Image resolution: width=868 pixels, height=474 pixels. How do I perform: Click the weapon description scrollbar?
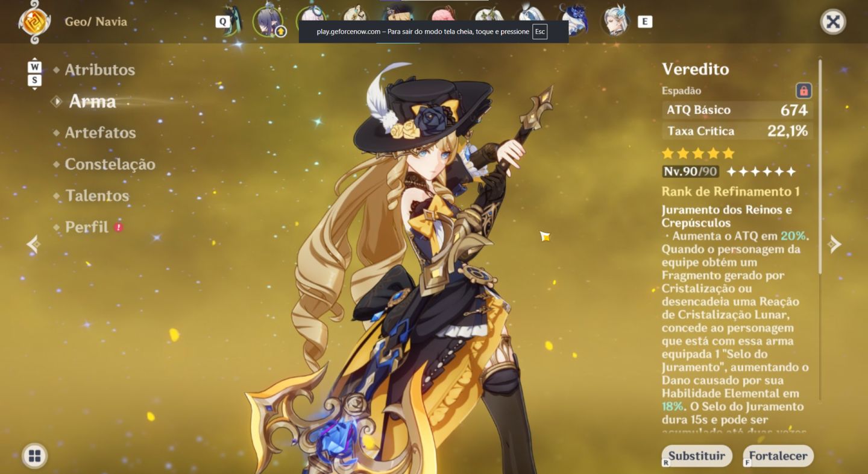[x=820, y=166]
